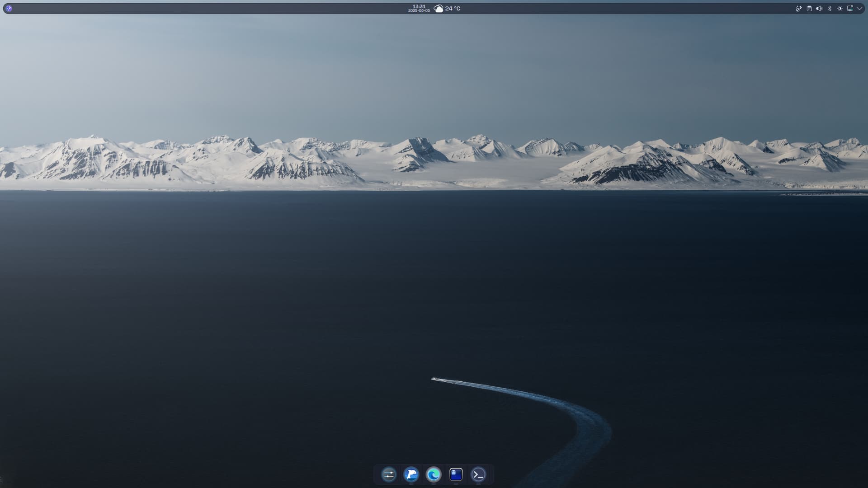
Task: Open the clipboard tray icon
Action: 809,9
